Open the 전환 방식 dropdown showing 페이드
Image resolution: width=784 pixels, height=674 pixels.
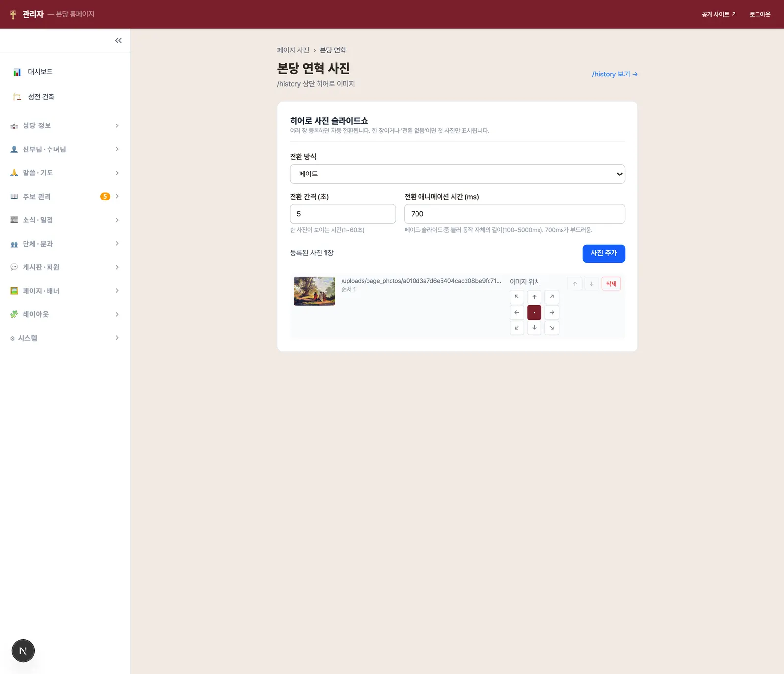[x=457, y=174]
